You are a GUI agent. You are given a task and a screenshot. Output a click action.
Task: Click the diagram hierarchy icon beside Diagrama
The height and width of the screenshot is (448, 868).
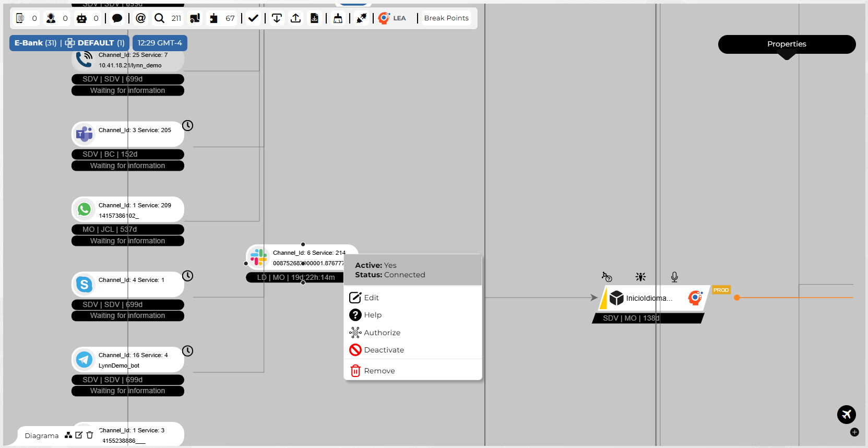tap(68, 435)
